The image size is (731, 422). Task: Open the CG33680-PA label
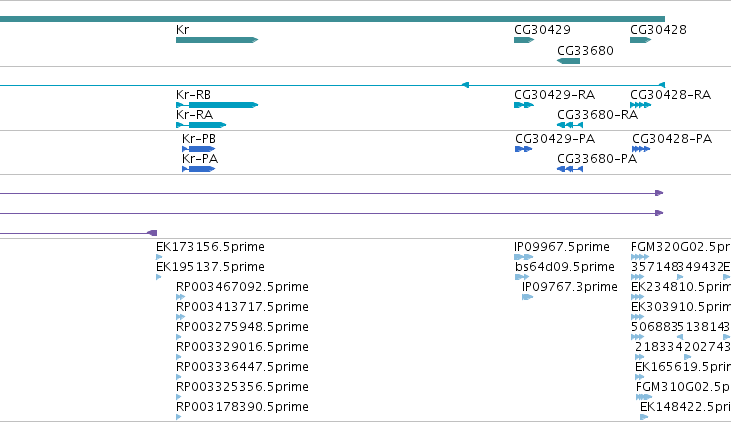(597, 159)
